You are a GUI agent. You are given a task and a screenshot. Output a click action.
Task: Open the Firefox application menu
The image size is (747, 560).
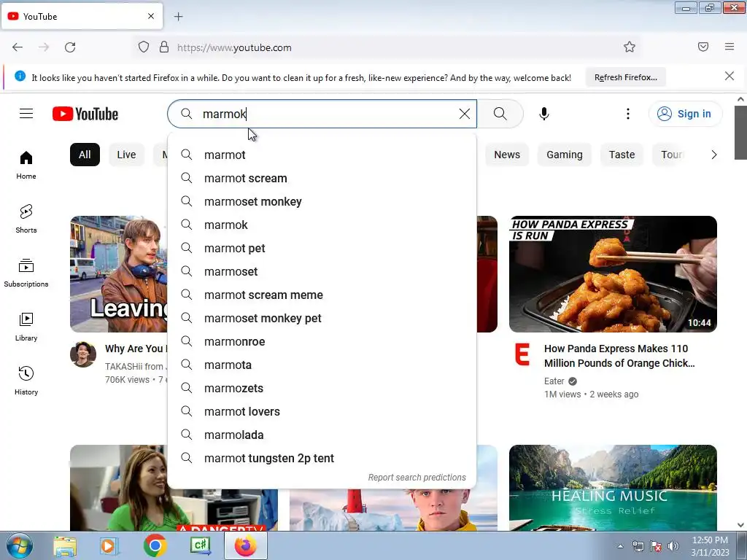pyautogui.click(x=729, y=47)
